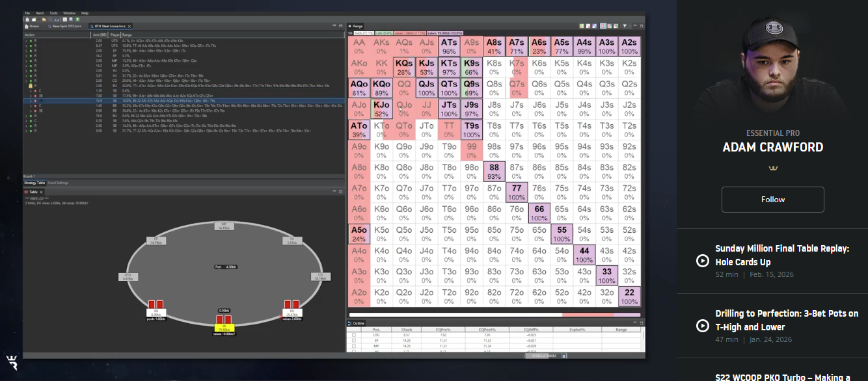Open the dropdown arrow next to the folder icon

tap(38, 19)
